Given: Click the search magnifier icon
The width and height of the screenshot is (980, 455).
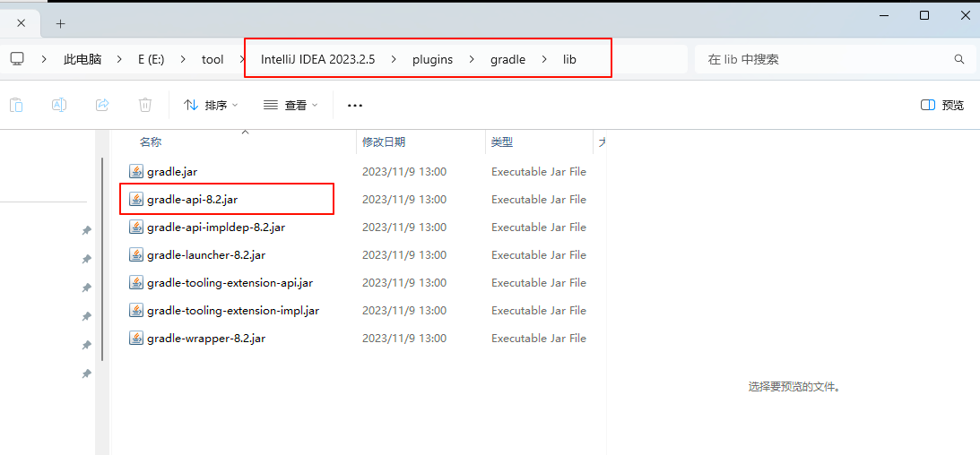Looking at the screenshot, I should pyautogui.click(x=959, y=59).
